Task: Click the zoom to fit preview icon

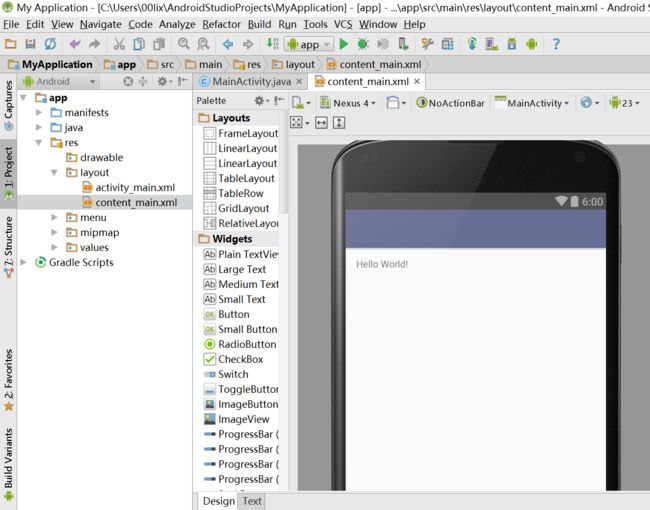Action: point(296,122)
